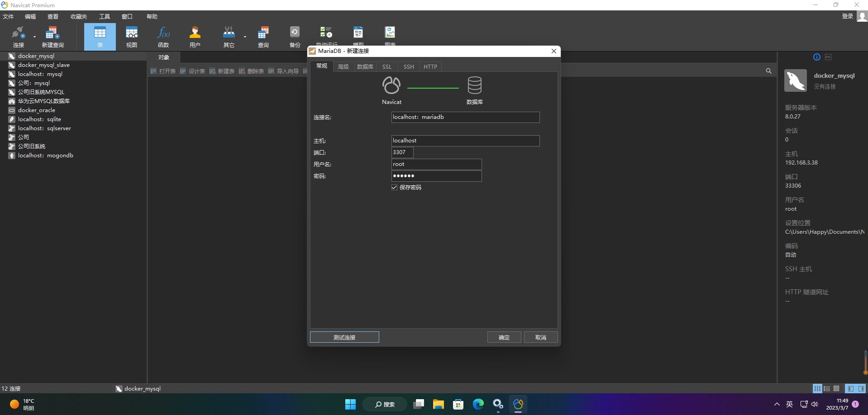Click the 密码 (Password) input field
Image resolution: width=868 pixels, height=415 pixels.
click(436, 176)
